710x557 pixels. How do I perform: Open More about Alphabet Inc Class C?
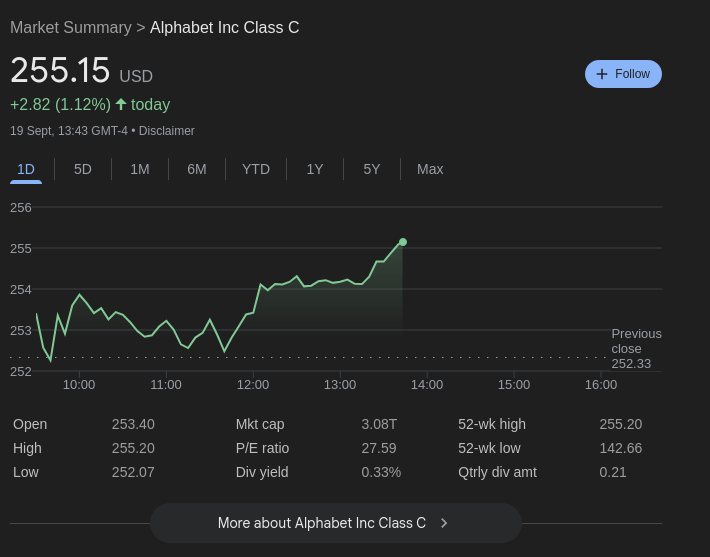pos(322,523)
